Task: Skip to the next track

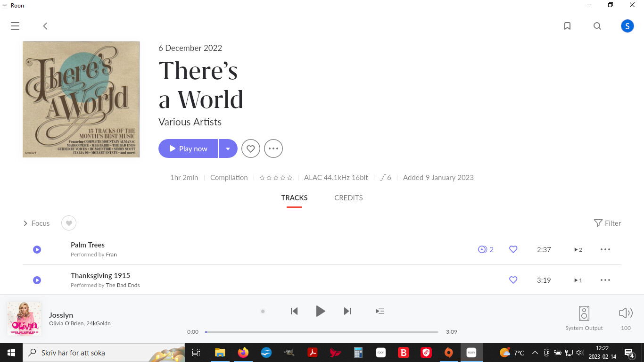Action: (347, 311)
